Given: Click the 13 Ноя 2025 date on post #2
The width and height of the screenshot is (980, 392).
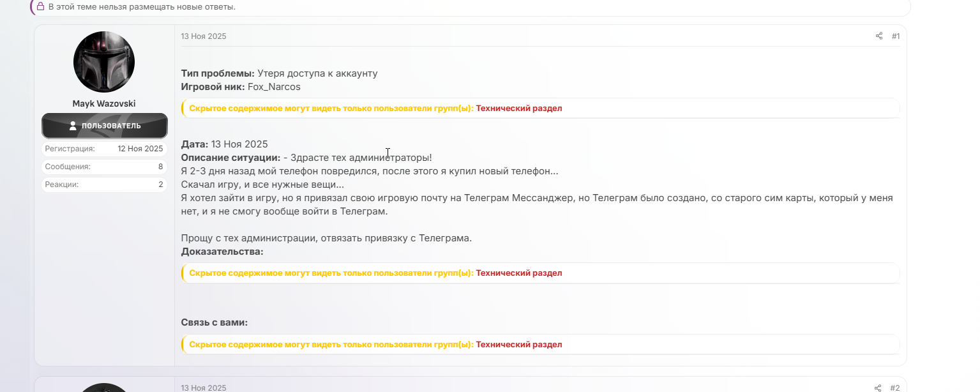Looking at the screenshot, I should point(204,388).
